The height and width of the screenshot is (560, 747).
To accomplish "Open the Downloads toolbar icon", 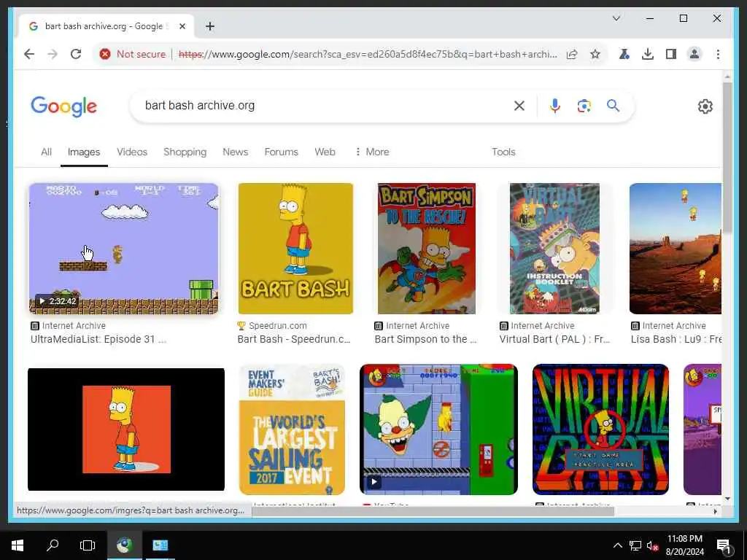I will (x=648, y=54).
